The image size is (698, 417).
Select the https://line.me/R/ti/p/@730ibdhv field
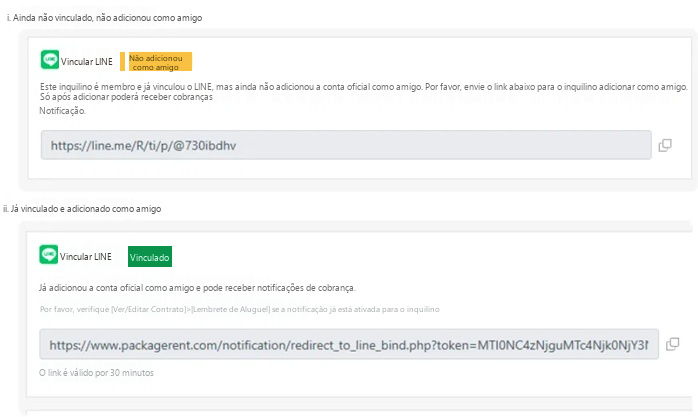tap(346, 145)
